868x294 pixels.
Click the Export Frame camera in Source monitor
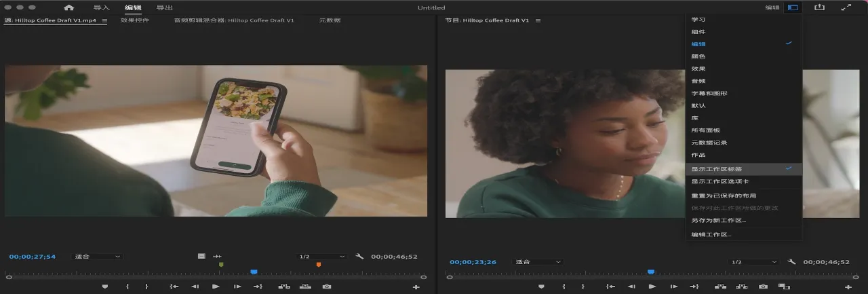coord(327,287)
